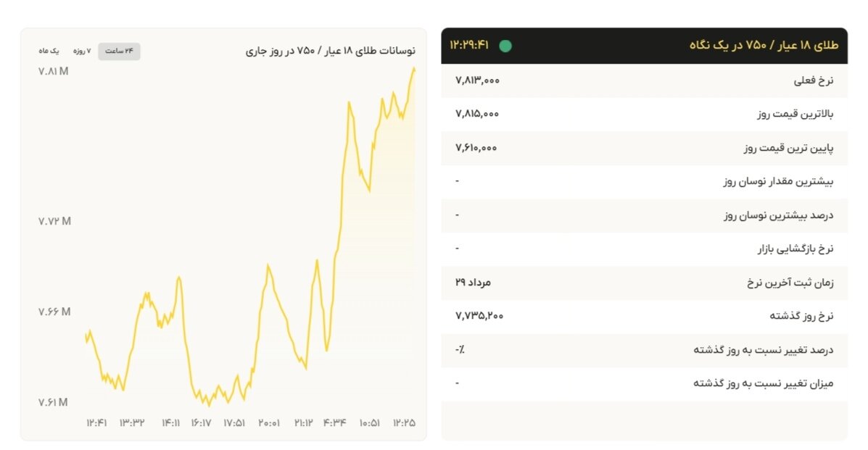Click the «۷.۸۱ M» y-axis label
The height and width of the screenshot is (450, 868).
[52, 70]
